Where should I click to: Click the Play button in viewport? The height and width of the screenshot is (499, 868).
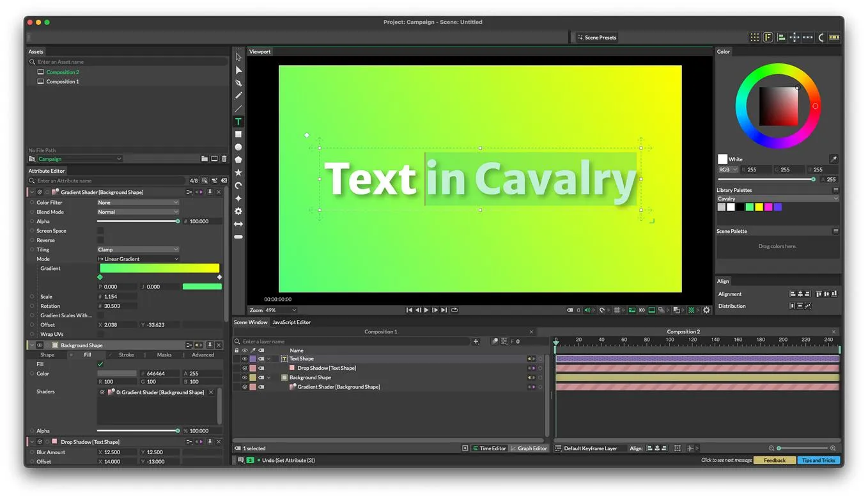(x=427, y=310)
